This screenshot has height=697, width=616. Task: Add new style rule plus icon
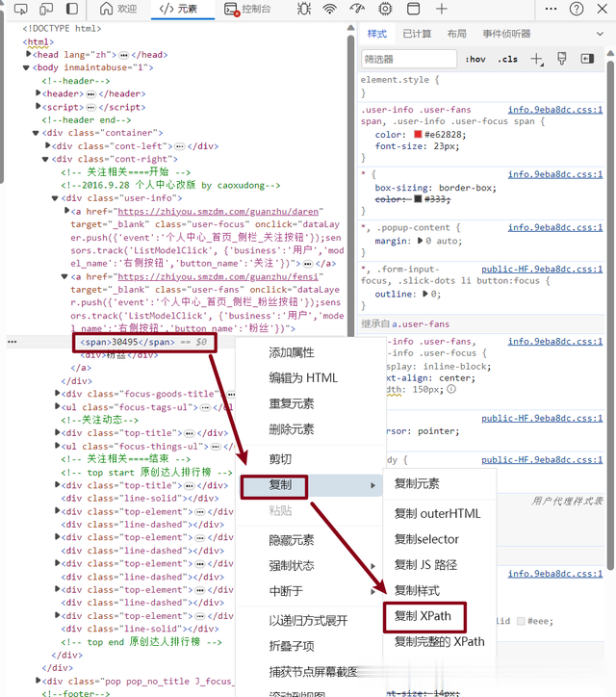[x=537, y=59]
